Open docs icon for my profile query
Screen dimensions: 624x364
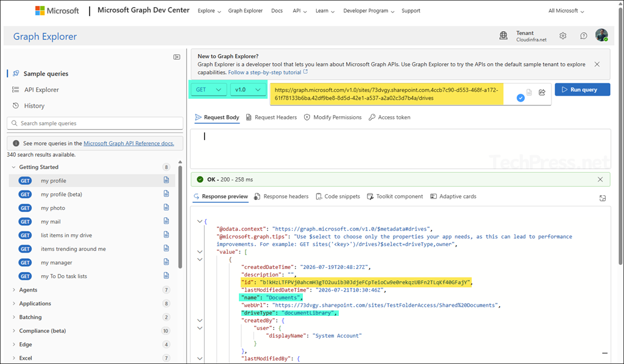pos(166,180)
